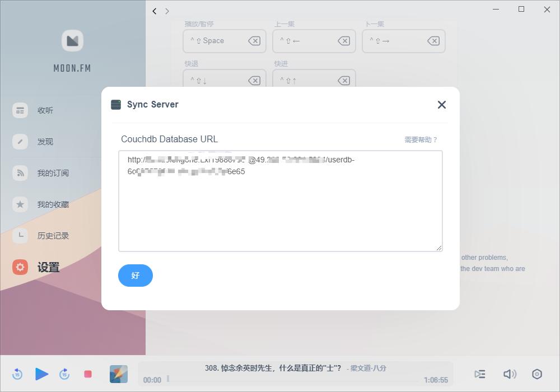560x392 pixels.
Task: Open 历史记录 history
Action: pyautogui.click(x=53, y=236)
